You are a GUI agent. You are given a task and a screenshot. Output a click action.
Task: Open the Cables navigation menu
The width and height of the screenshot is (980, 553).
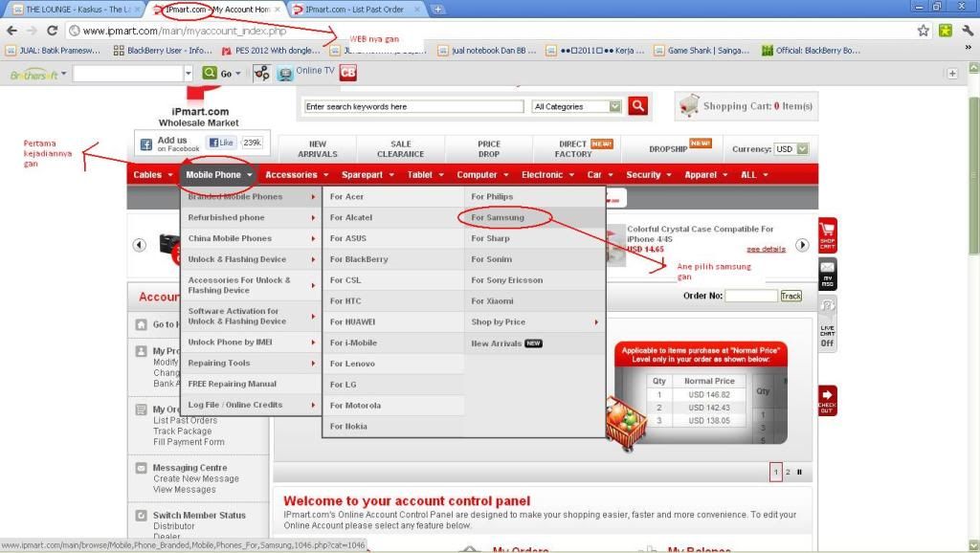click(152, 175)
